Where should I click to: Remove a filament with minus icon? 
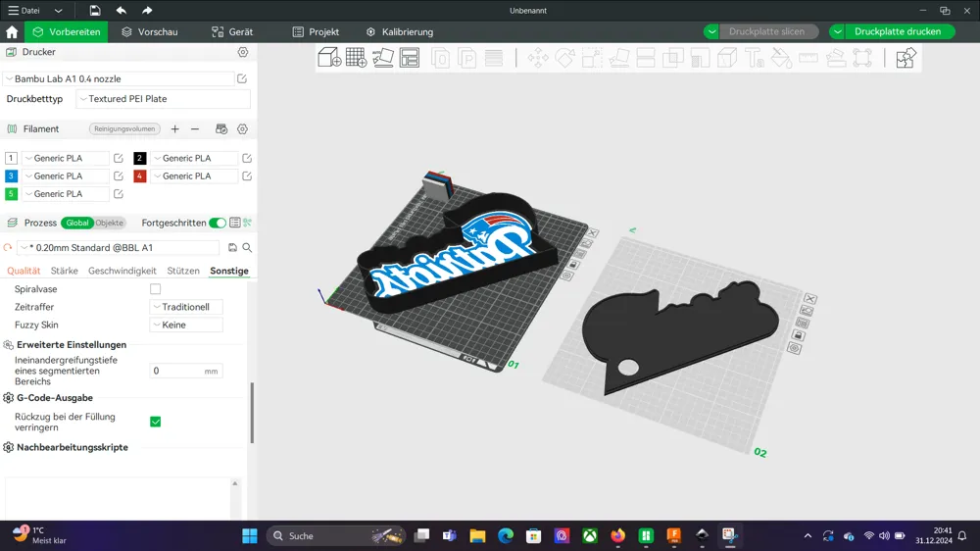[x=195, y=128]
